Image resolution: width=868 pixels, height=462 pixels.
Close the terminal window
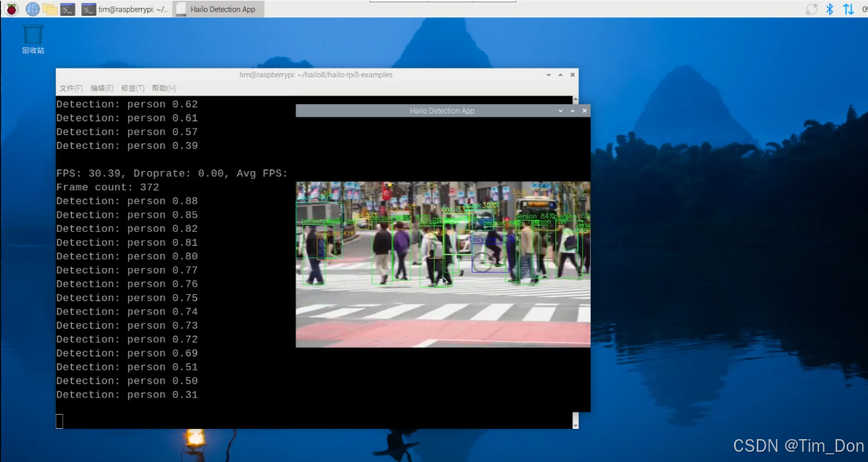573,75
